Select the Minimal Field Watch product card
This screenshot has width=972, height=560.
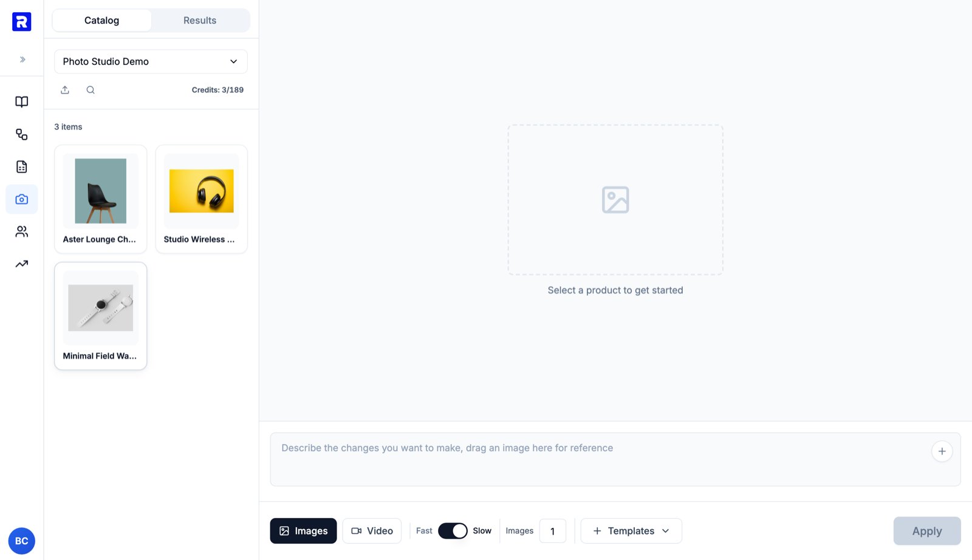point(100,316)
